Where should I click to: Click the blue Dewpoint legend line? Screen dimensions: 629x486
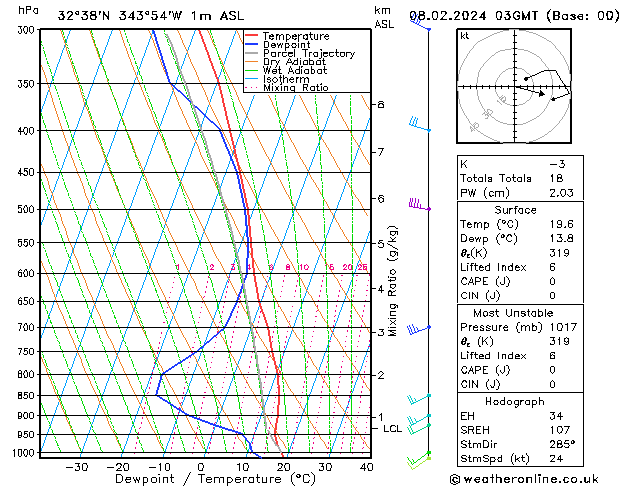(253, 45)
